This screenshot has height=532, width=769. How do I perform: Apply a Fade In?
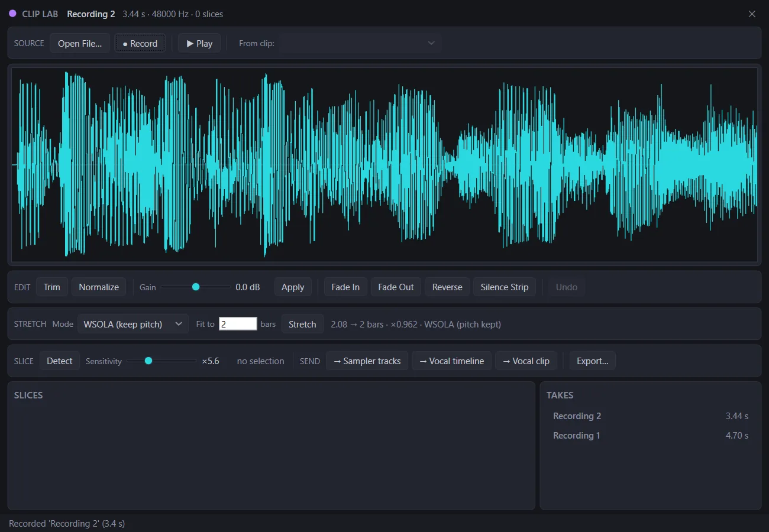pyautogui.click(x=345, y=287)
